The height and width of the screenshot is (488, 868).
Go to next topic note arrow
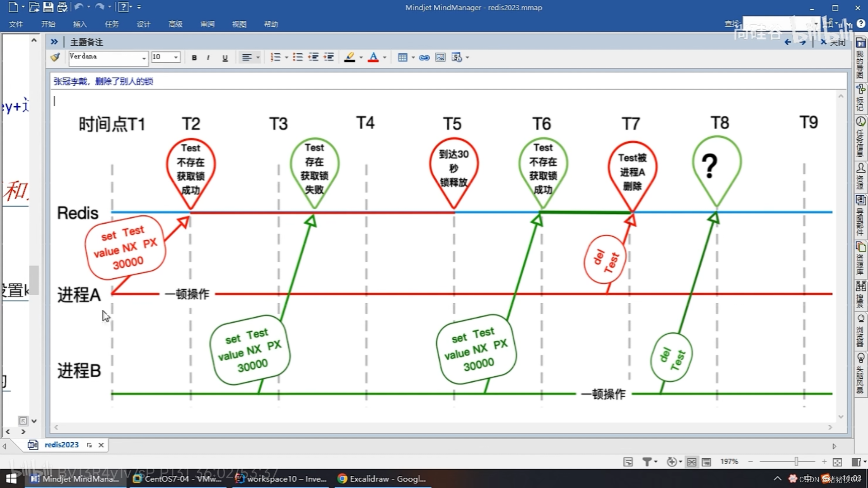(802, 42)
